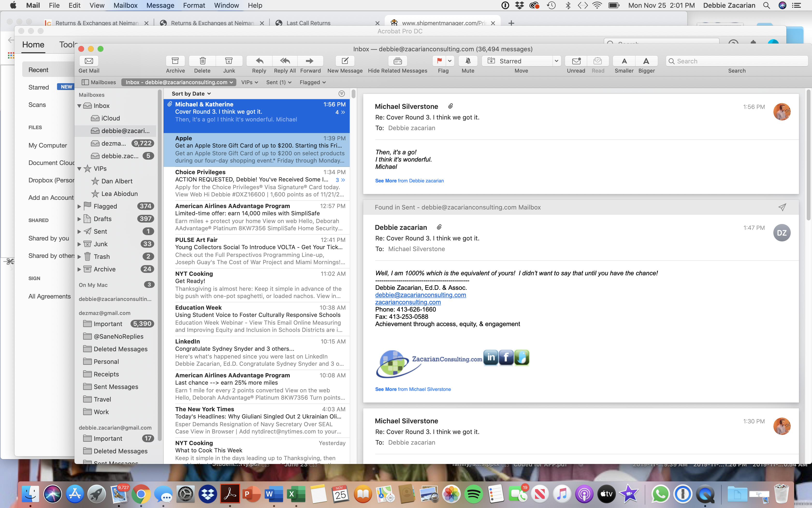
Task: Click See More from Michael Silverstone
Action: coord(413,389)
